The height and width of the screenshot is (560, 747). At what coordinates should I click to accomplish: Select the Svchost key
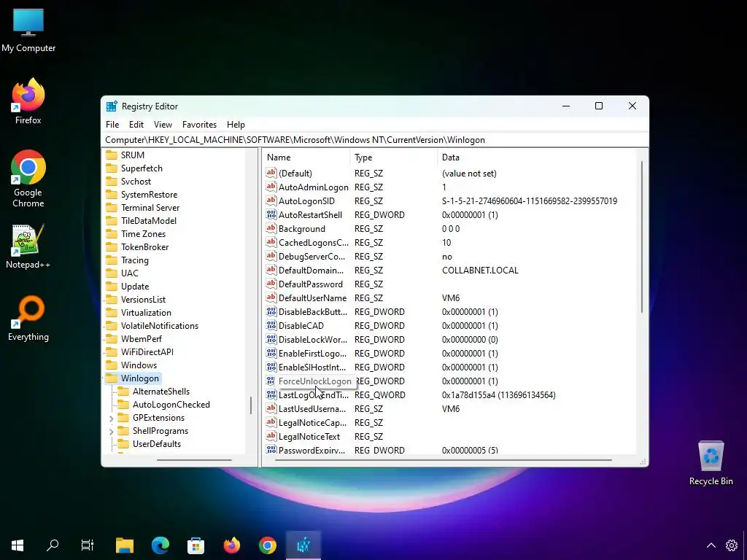click(136, 182)
